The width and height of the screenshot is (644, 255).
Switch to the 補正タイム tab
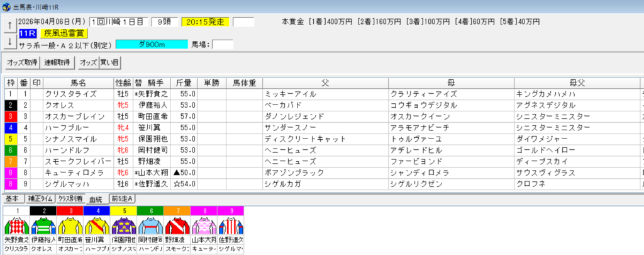[x=40, y=199]
